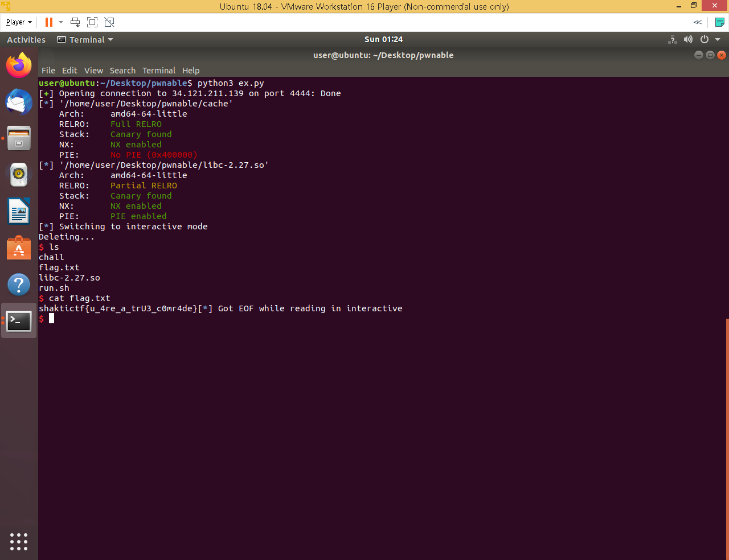Open the View menu in terminal
Screen dimensions: 729x560
coord(93,71)
